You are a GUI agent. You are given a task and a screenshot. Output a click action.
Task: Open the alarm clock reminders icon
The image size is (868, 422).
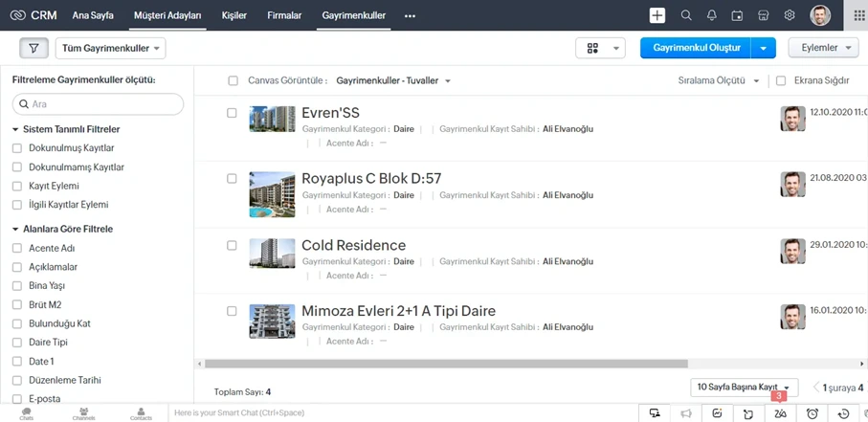tap(812, 413)
